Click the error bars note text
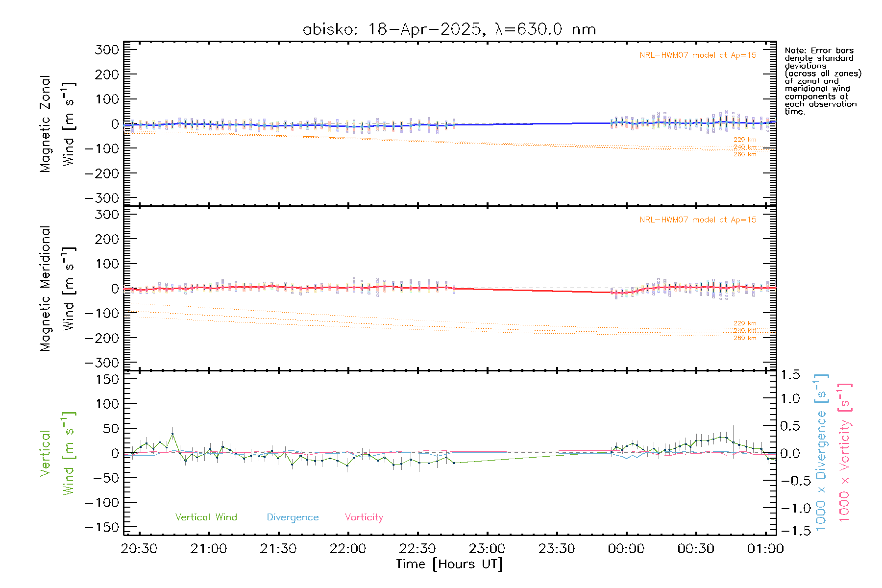 [822, 81]
